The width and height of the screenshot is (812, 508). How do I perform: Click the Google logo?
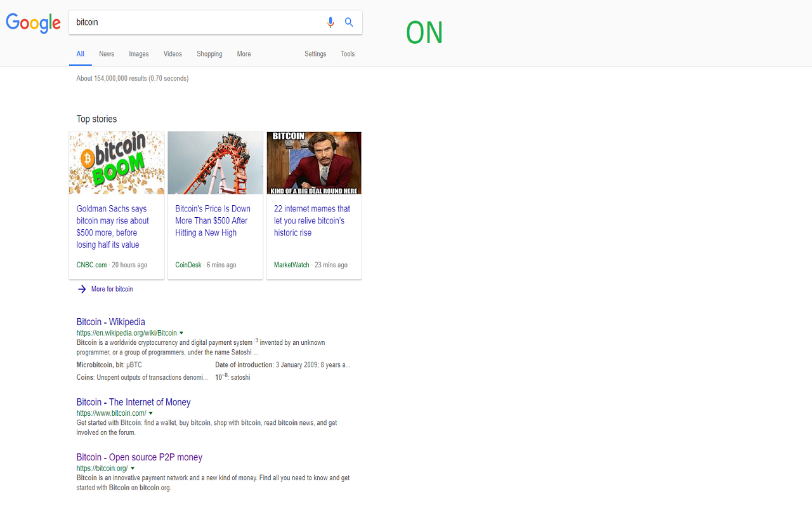click(x=33, y=23)
